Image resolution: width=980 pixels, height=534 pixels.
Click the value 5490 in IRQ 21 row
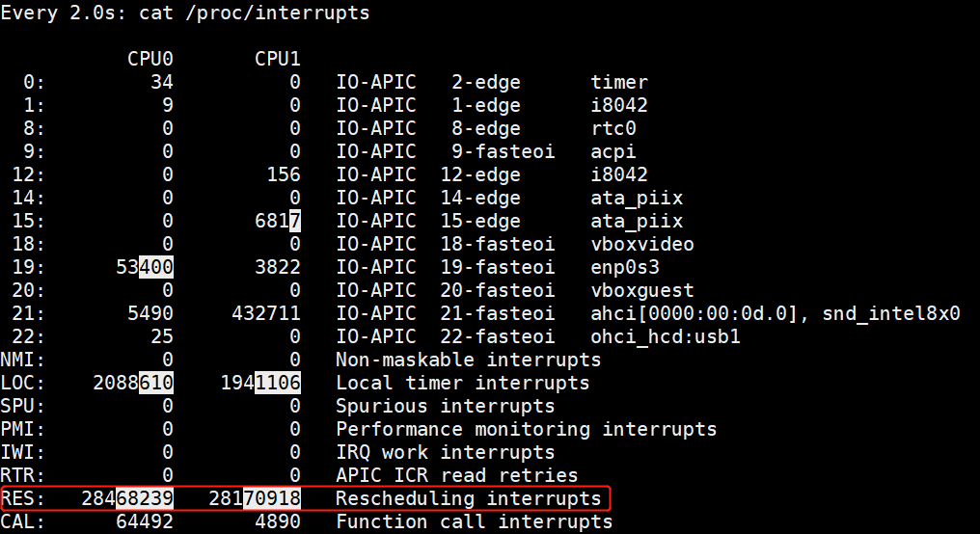(x=150, y=313)
